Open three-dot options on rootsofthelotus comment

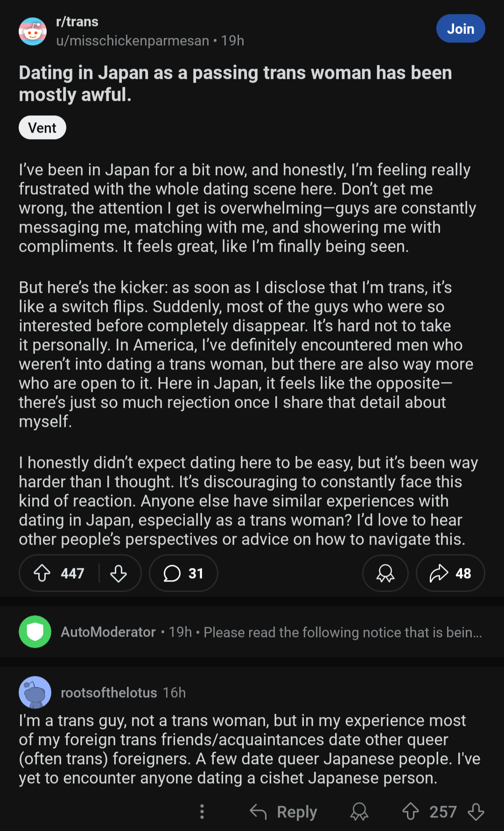(202, 811)
